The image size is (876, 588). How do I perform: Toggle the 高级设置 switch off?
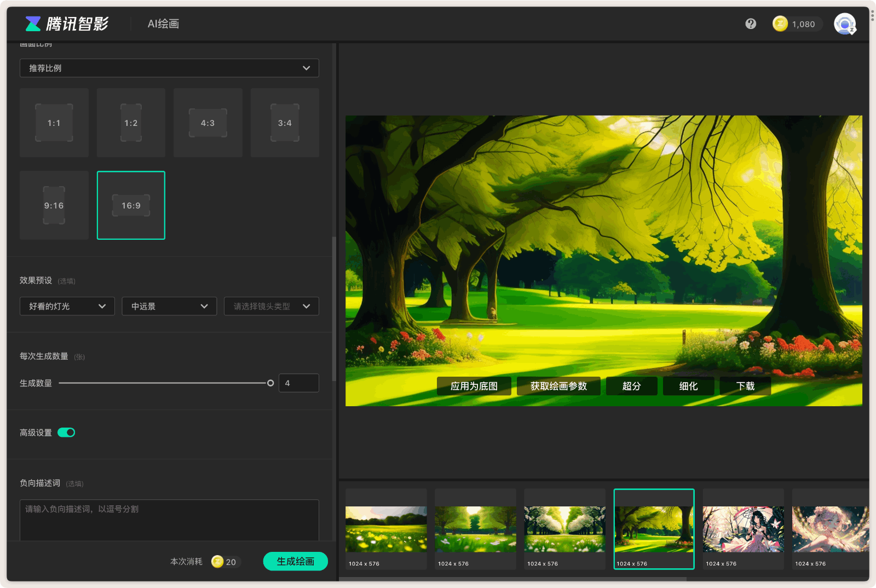click(x=66, y=433)
